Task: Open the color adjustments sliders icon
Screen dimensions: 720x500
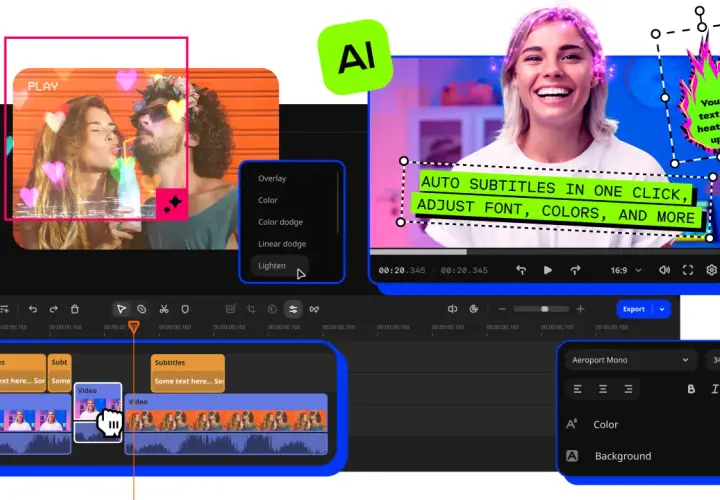Action: (293, 309)
